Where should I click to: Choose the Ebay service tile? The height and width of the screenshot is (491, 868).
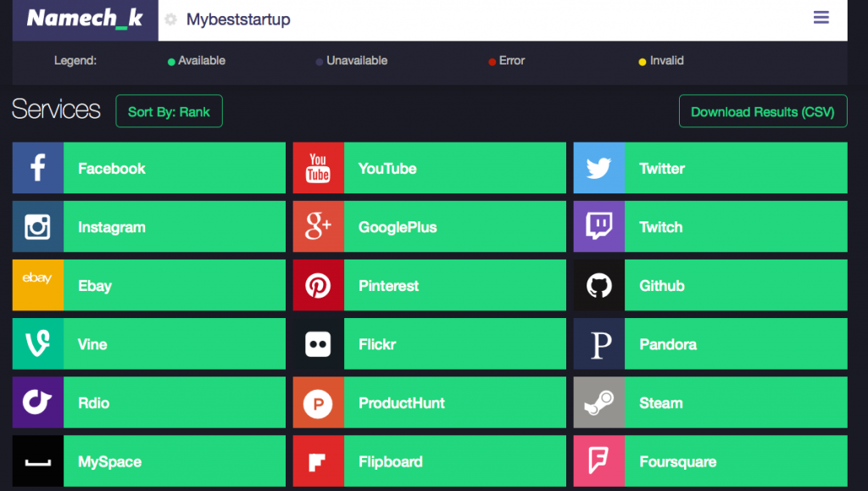pyautogui.click(x=149, y=285)
